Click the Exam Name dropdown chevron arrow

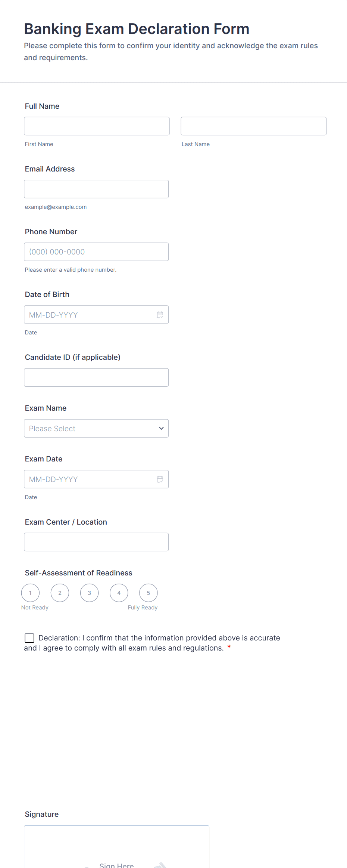pyautogui.click(x=161, y=428)
